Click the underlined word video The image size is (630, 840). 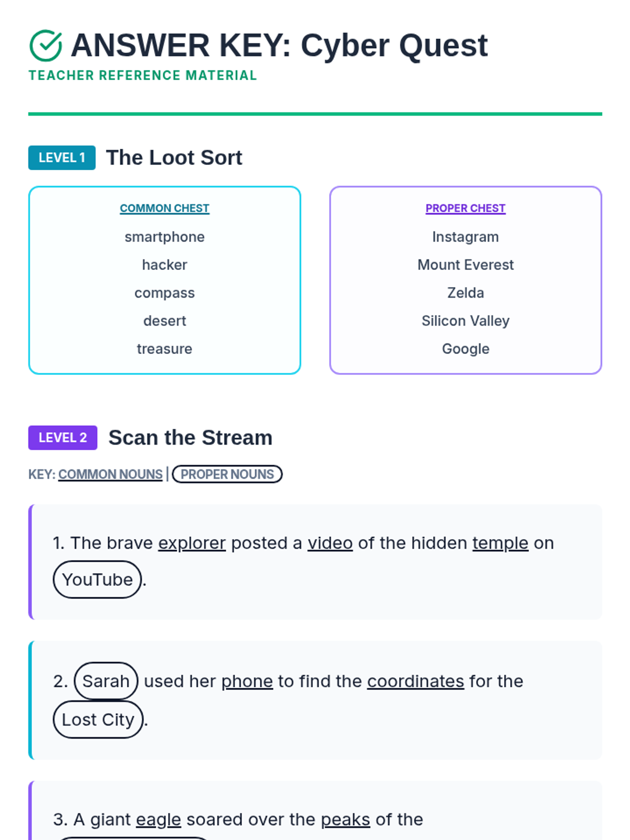pyautogui.click(x=330, y=543)
